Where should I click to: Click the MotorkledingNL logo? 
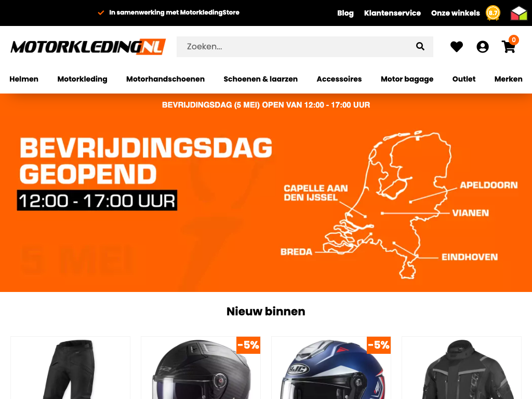click(88, 47)
